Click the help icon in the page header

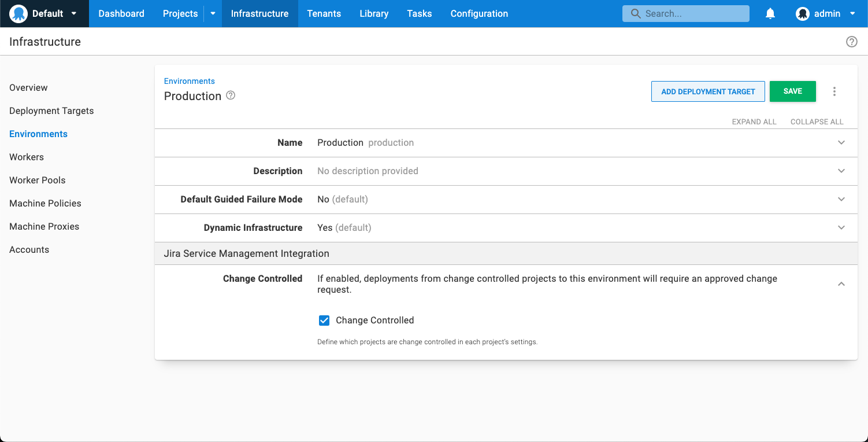pos(851,41)
